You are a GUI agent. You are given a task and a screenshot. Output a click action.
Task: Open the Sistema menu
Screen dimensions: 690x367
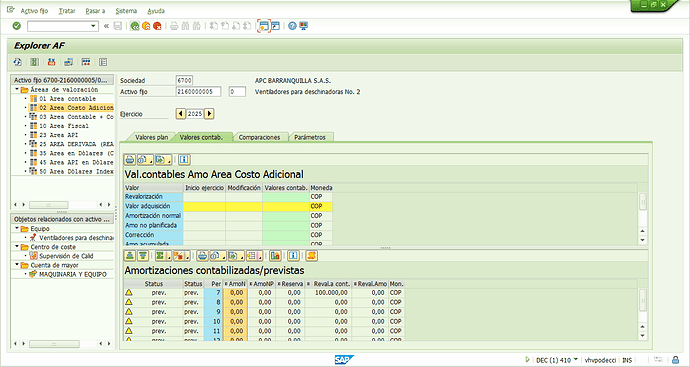point(126,11)
